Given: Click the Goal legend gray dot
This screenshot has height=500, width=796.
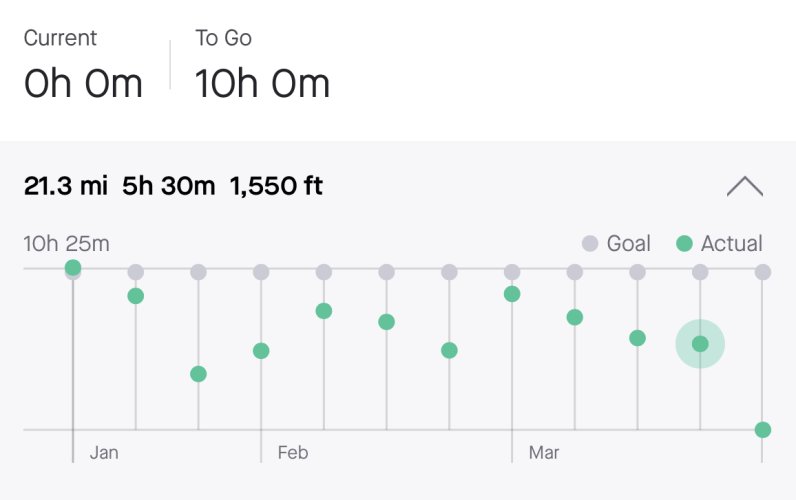Looking at the screenshot, I should point(590,243).
